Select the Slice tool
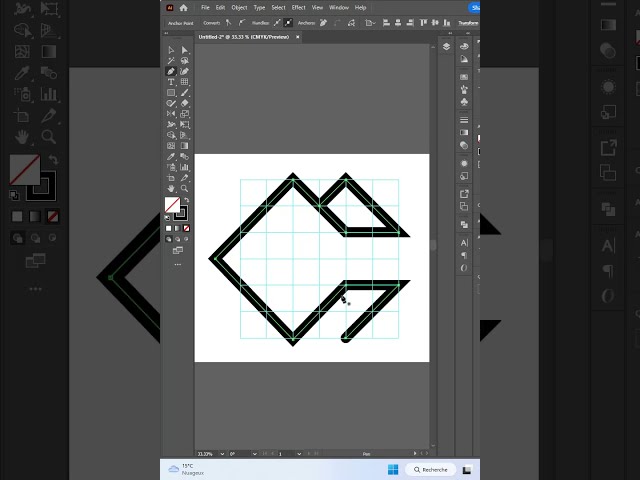640x480 pixels. 184,178
